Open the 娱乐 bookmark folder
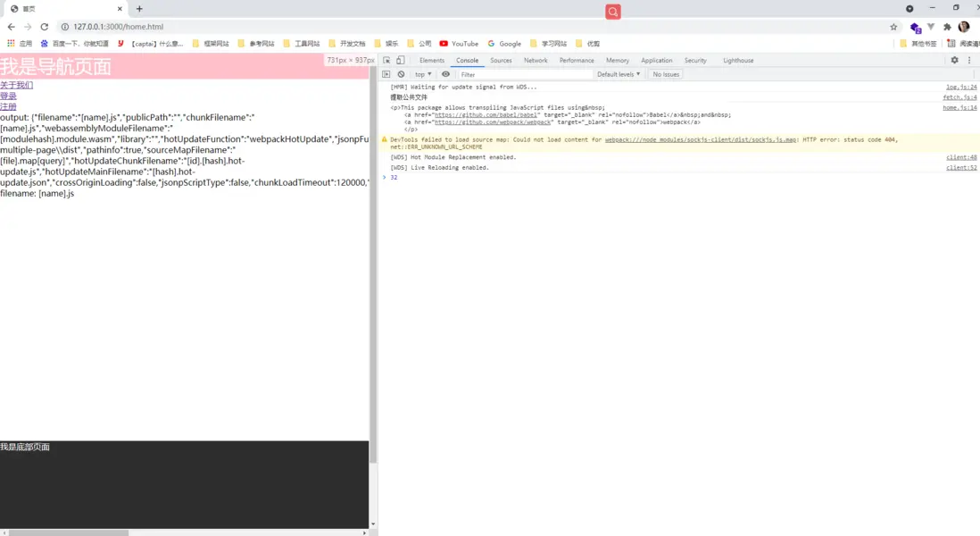This screenshot has width=980, height=536. point(386,44)
